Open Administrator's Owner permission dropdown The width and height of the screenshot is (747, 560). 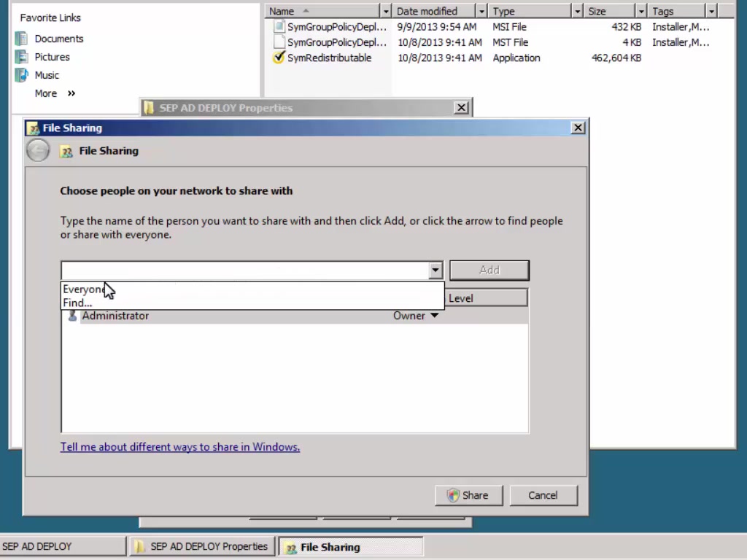tap(435, 316)
